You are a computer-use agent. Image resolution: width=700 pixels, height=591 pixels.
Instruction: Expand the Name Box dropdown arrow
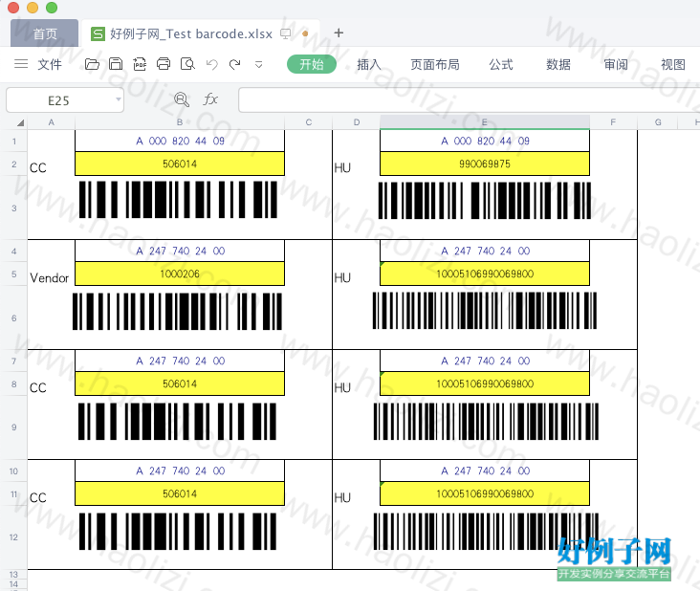click(119, 99)
